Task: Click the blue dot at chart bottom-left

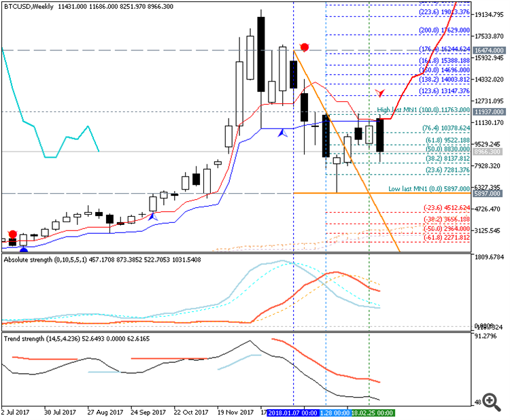Action: tap(23, 250)
